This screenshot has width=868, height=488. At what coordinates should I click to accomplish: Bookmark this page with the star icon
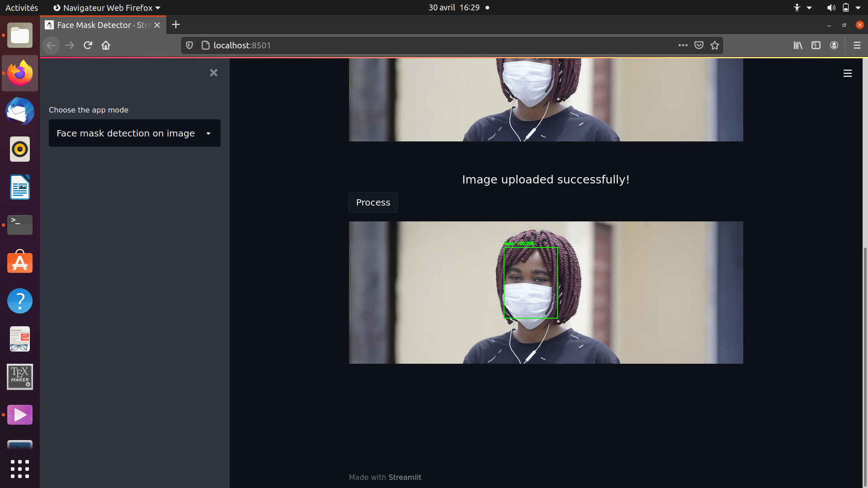pos(714,45)
